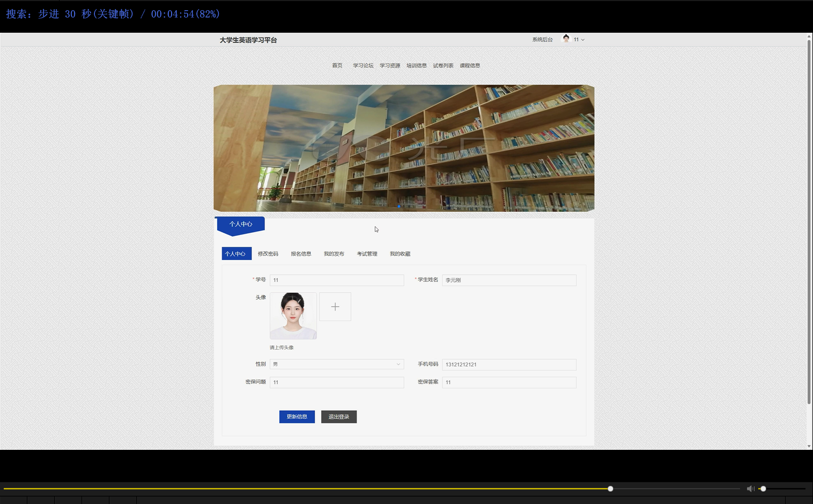Click the 大学生英语学习平台 site title

[248, 40]
